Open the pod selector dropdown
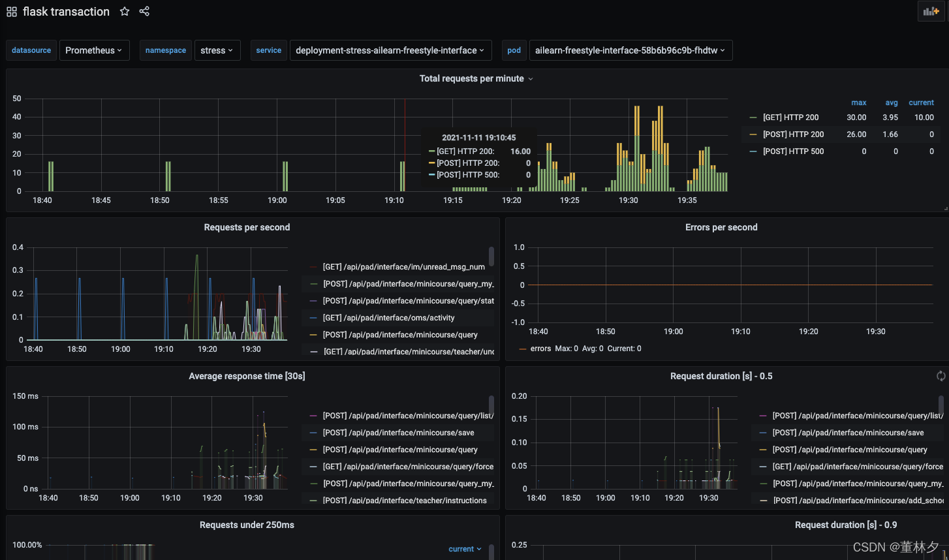 630,50
